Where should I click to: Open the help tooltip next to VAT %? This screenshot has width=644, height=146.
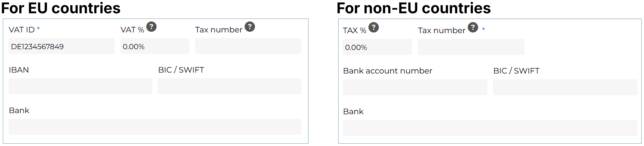tap(151, 27)
